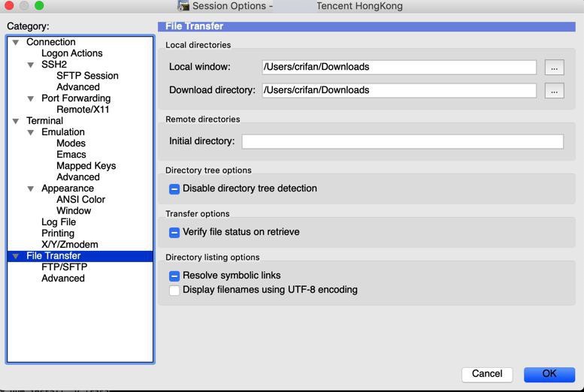Collapse the Terminal category triangle
The height and width of the screenshot is (392, 584).
(x=16, y=121)
